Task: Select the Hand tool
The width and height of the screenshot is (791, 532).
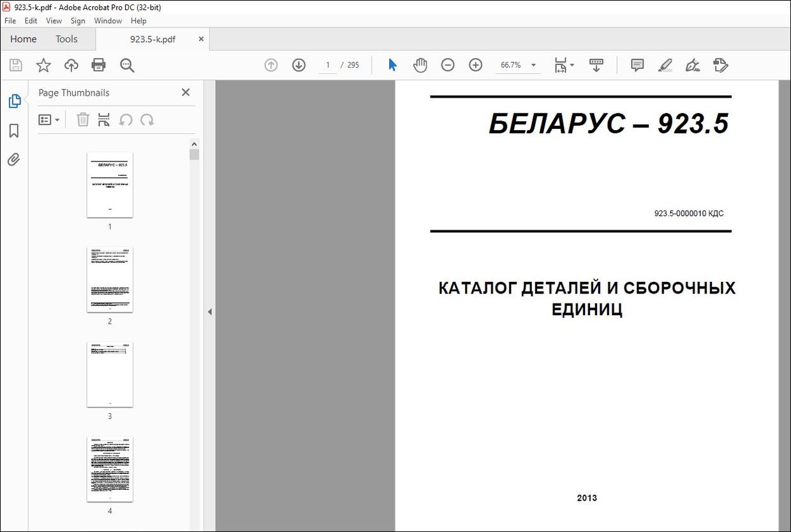Action: 420,64
